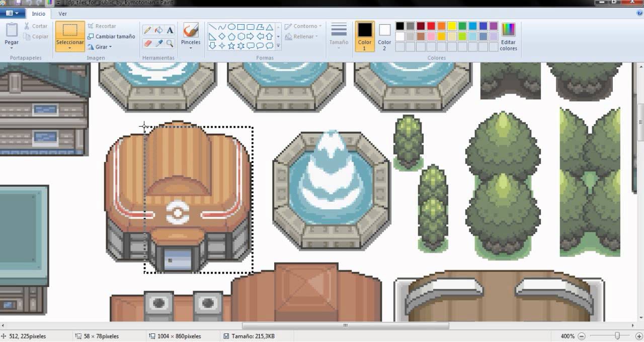Choose the Pentagon shape
The image size is (644, 342).
231,36
